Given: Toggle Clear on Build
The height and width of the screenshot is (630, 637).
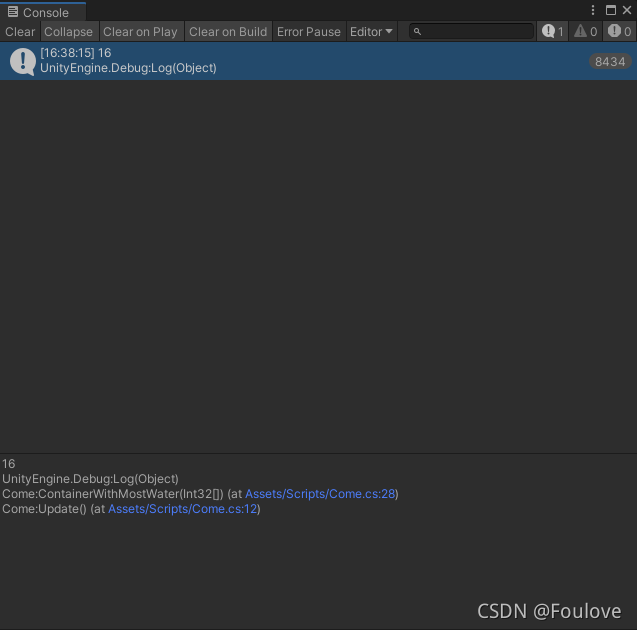Looking at the screenshot, I should (x=228, y=32).
